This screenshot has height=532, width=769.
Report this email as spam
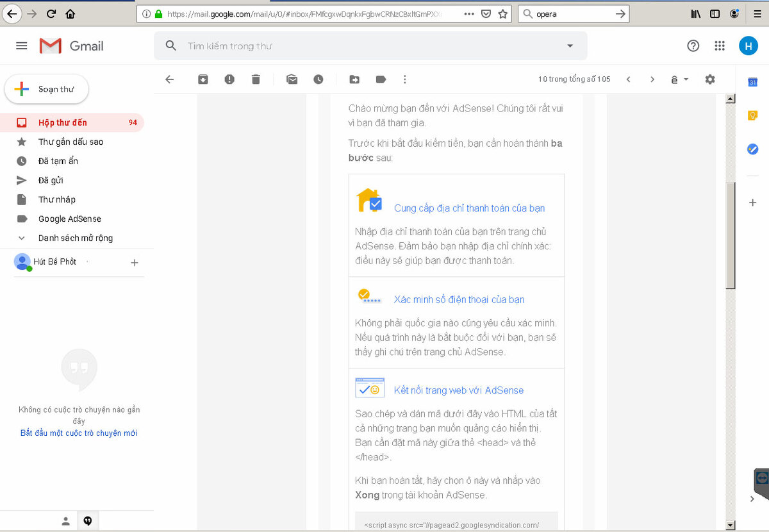pos(229,79)
